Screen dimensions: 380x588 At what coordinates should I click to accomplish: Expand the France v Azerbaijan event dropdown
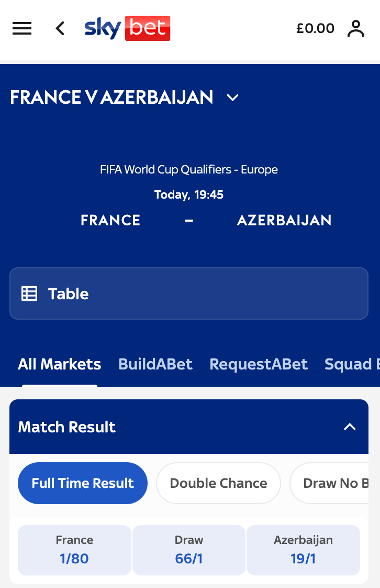232,98
